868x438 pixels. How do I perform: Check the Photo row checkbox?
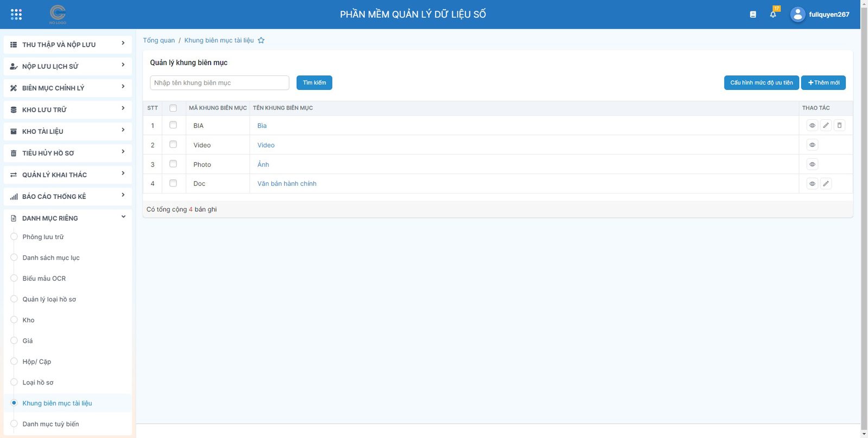click(x=173, y=164)
